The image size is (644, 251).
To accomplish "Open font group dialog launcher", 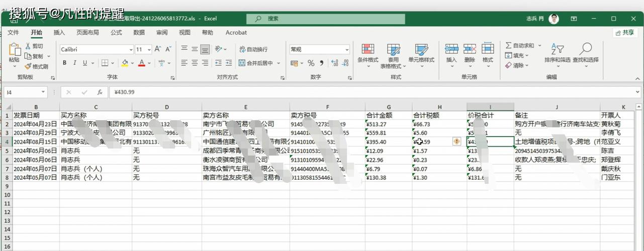I will coord(172,78).
